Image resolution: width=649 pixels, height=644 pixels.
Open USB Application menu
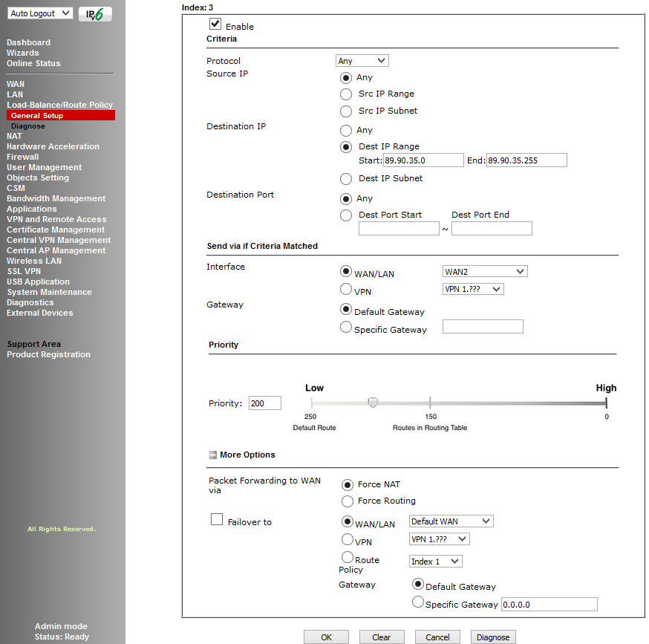point(38,282)
